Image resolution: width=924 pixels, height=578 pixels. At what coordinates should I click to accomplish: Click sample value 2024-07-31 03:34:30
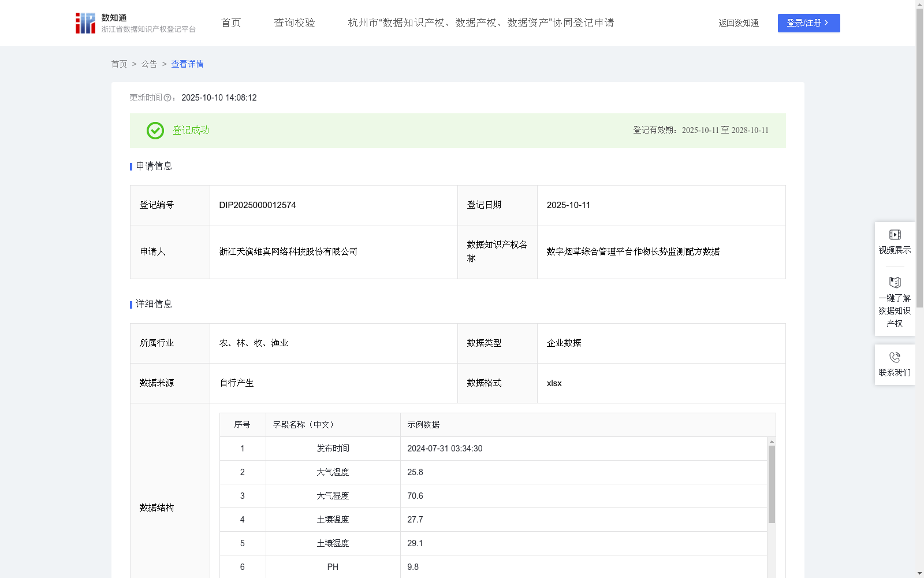click(x=445, y=449)
